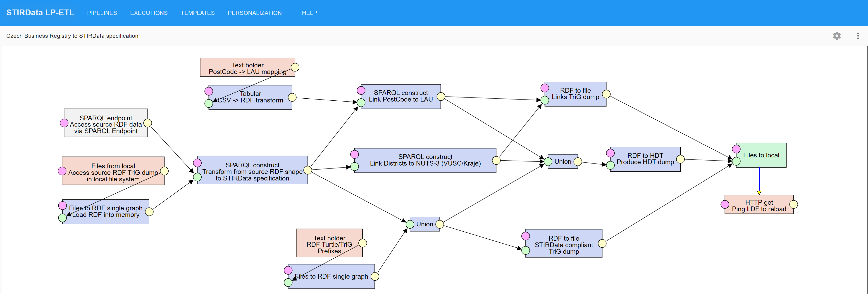Click the yellow output port of RDF Turtle/TriG Prefixes
The image size is (868, 294).
click(362, 243)
